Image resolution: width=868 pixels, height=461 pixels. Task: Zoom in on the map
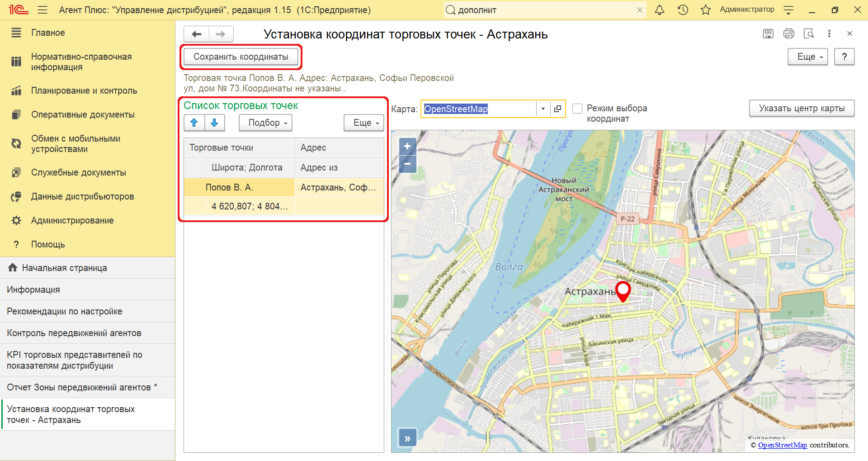point(407,146)
